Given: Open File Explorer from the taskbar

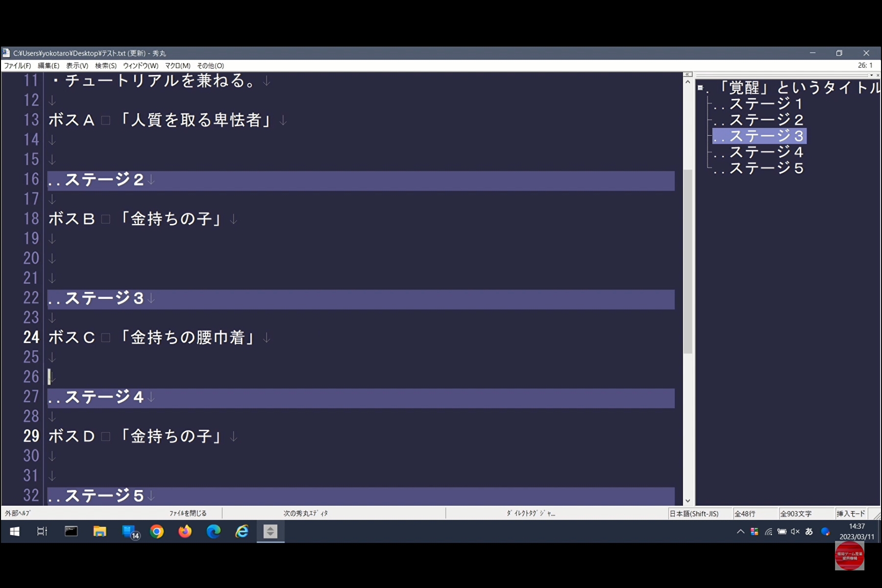Looking at the screenshot, I should [100, 532].
